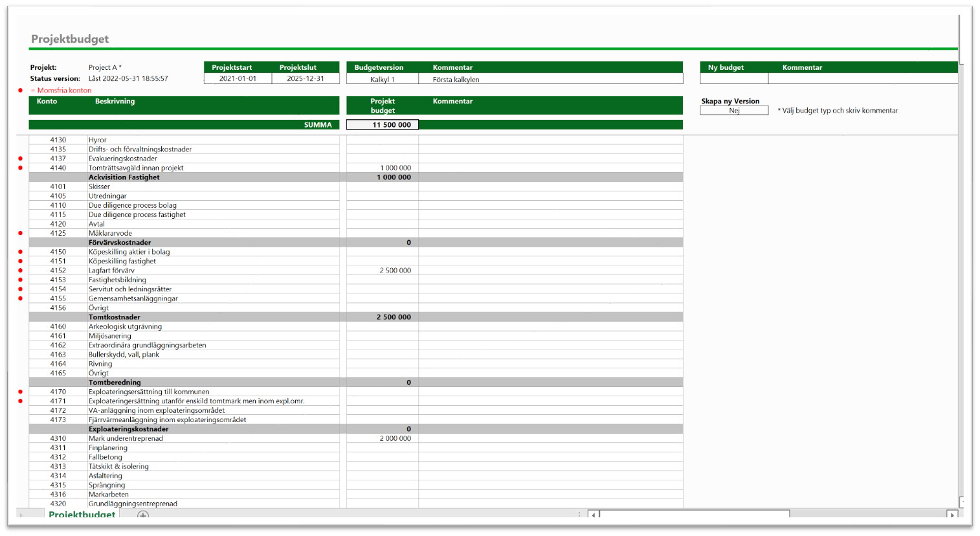The image size is (980, 536).
Task: Select 'Extraordinära grundläggningsarbeten' cell
Action: [x=214, y=345]
